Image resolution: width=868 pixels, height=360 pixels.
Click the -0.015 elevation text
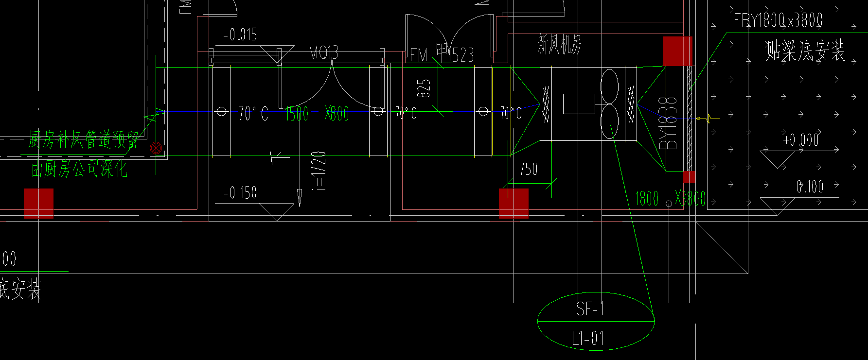pos(240,34)
